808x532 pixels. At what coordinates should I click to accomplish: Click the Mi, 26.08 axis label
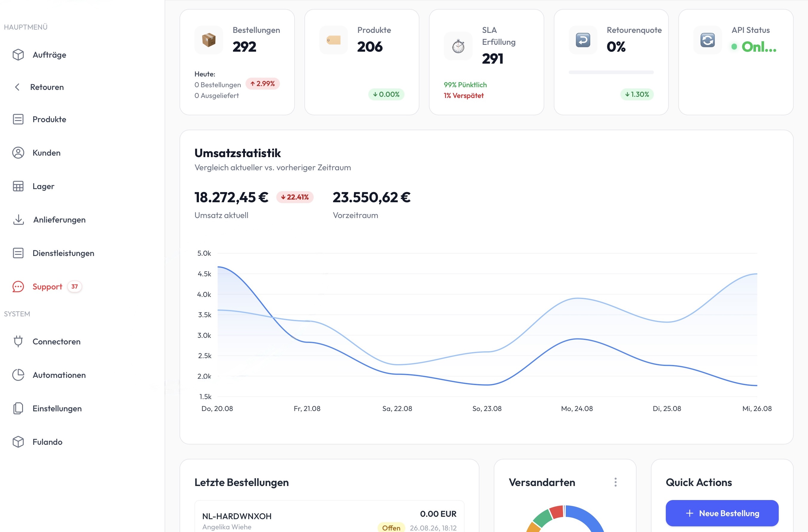click(x=757, y=408)
